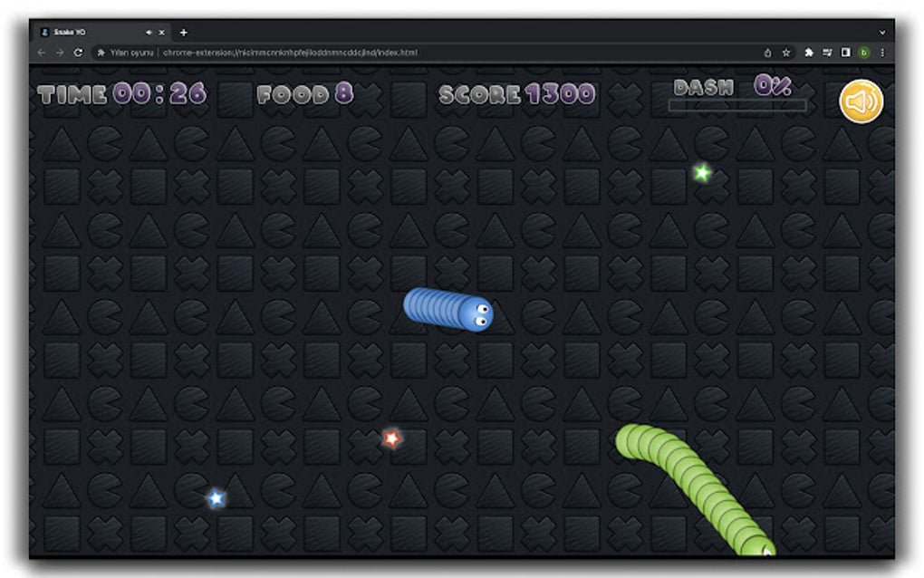The height and width of the screenshot is (578, 924).
Task: Click the Snake YO tab favicon
Action: (45, 33)
